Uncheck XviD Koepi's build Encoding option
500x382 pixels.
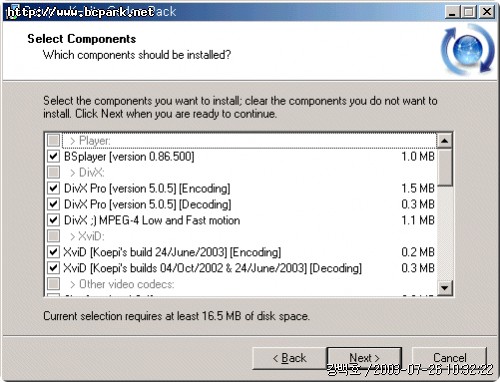tap(53, 252)
